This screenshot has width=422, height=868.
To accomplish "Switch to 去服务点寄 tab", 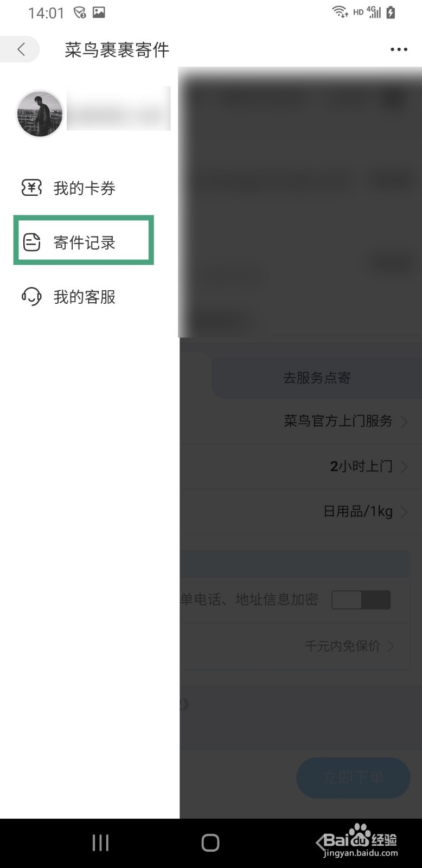I will pos(317,378).
